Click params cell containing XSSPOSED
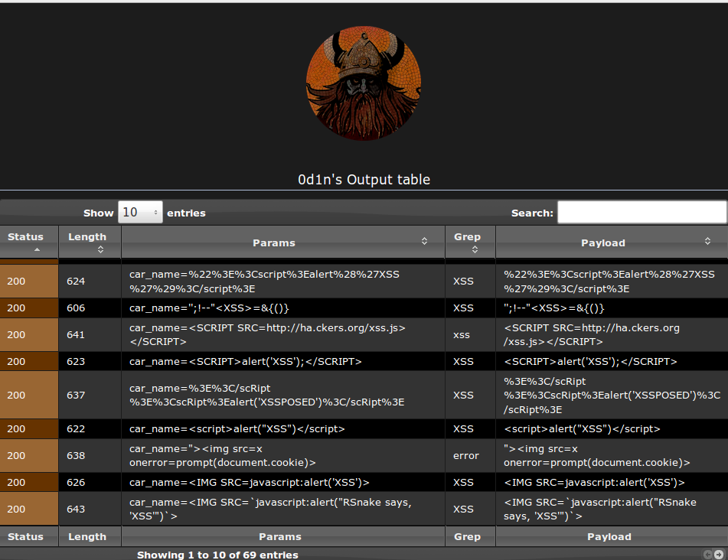The height and width of the screenshot is (560, 728). (x=283, y=396)
